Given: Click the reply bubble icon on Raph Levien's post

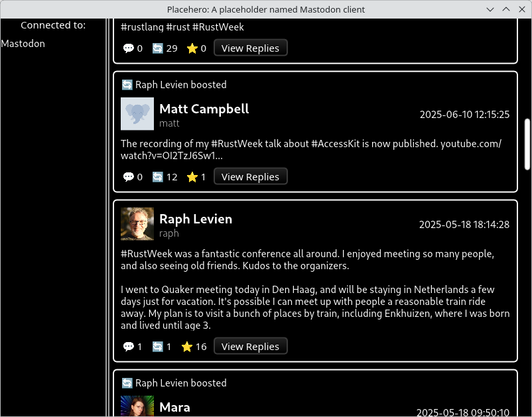Looking at the screenshot, I should click(128, 347).
